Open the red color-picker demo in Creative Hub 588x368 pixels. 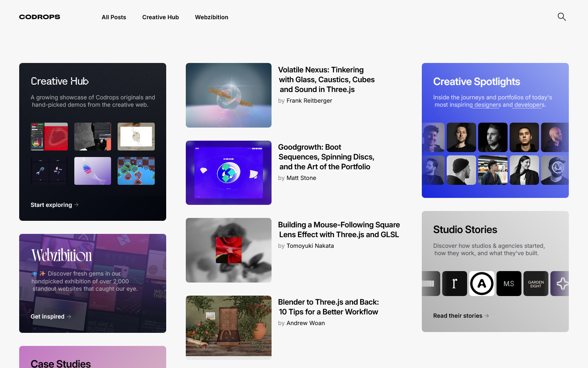pos(49,137)
